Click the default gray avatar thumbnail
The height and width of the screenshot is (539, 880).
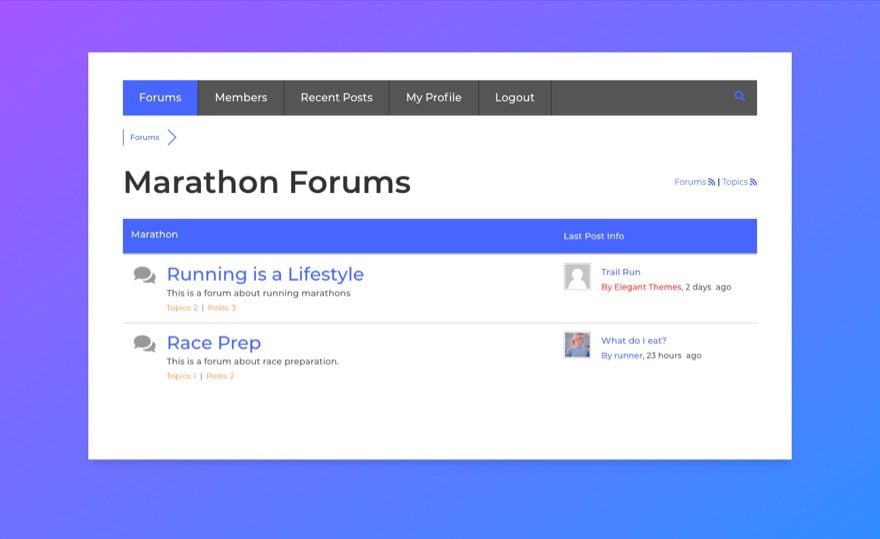tap(577, 276)
